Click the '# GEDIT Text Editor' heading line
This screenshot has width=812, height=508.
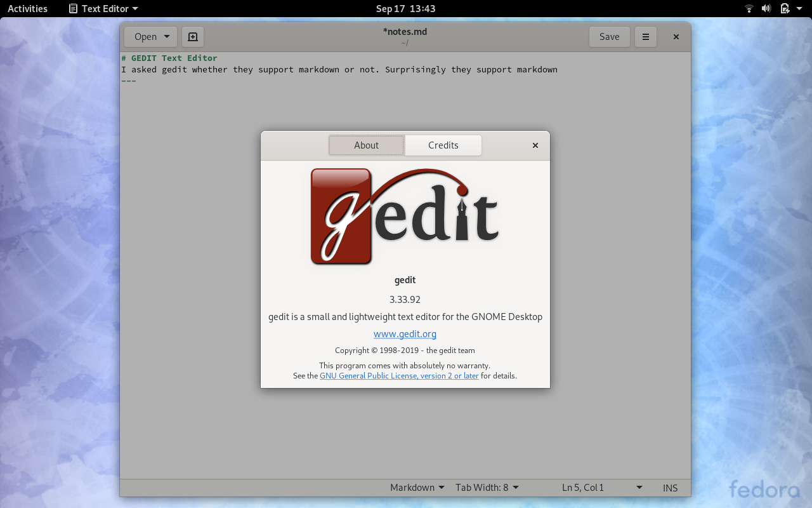pyautogui.click(x=169, y=58)
